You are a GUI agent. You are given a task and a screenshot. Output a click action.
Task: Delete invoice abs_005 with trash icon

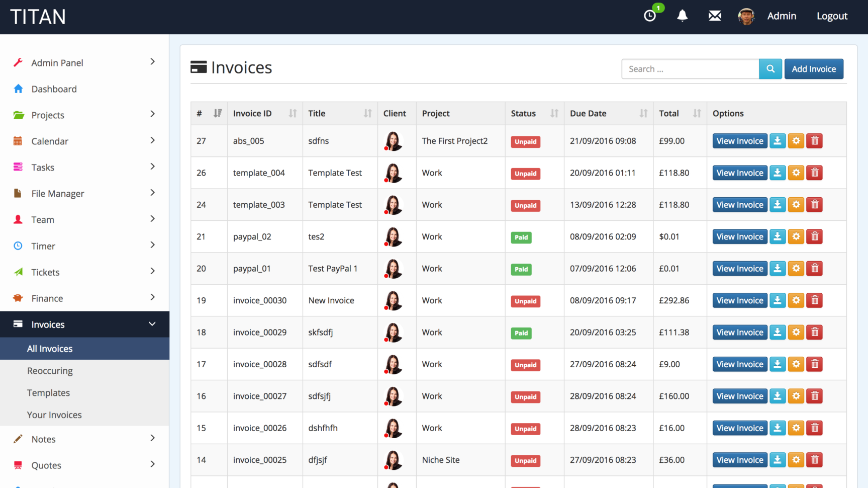815,141
